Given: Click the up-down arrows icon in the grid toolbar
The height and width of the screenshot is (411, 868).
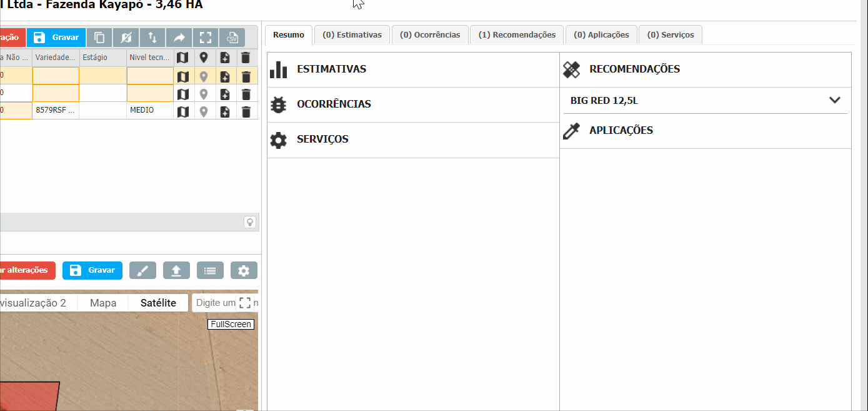Looking at the screenshot, I should [152, 38].
